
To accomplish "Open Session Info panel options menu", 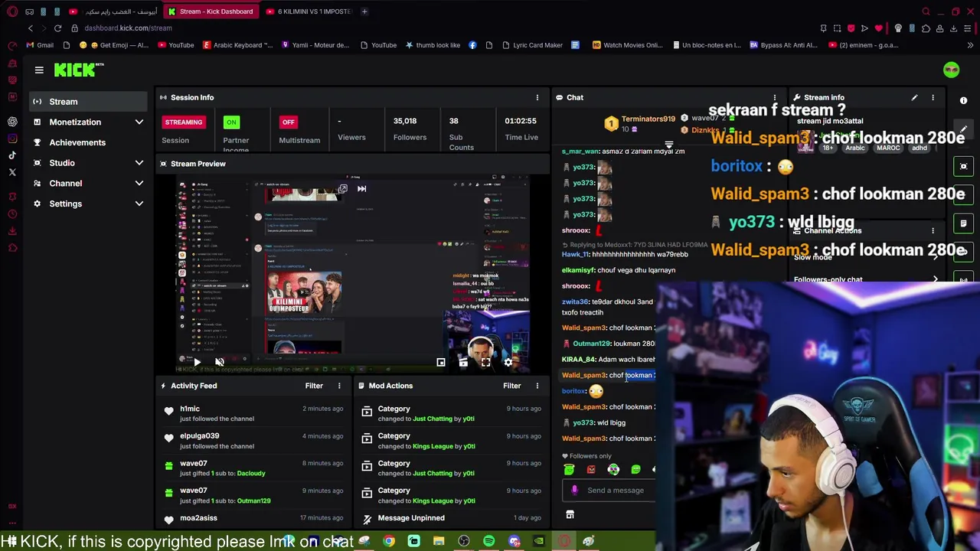I will [x=537, y=97].
